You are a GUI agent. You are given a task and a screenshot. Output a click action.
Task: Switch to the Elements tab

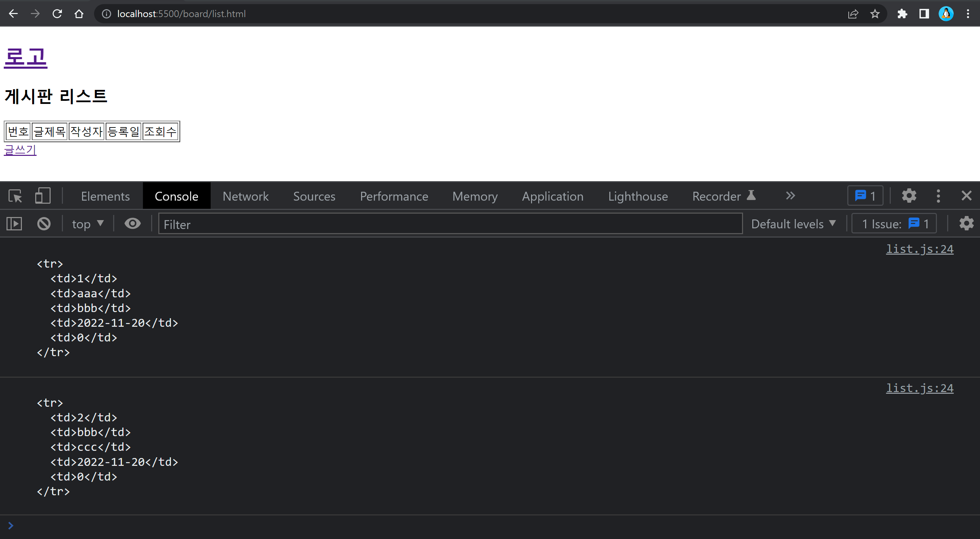click(x=105, y=196)
